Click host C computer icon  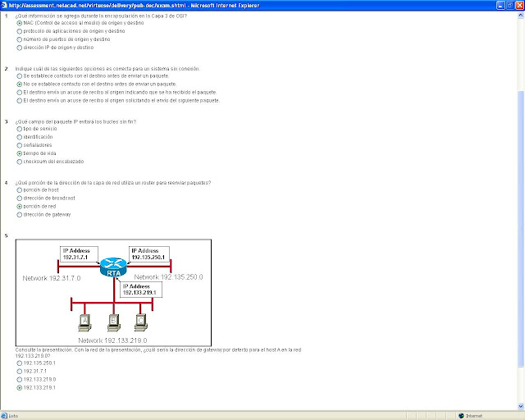[x=141, y=323]
